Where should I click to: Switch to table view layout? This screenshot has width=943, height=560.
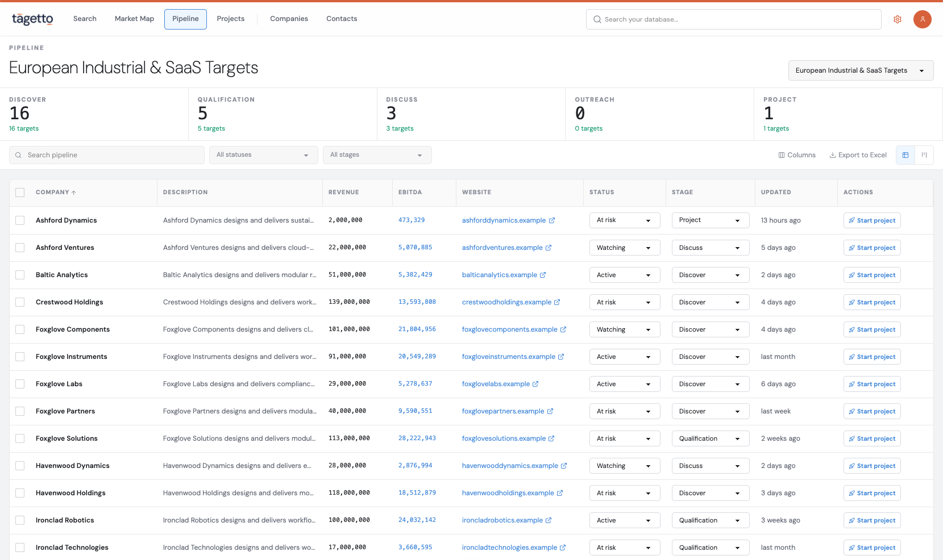905,155
